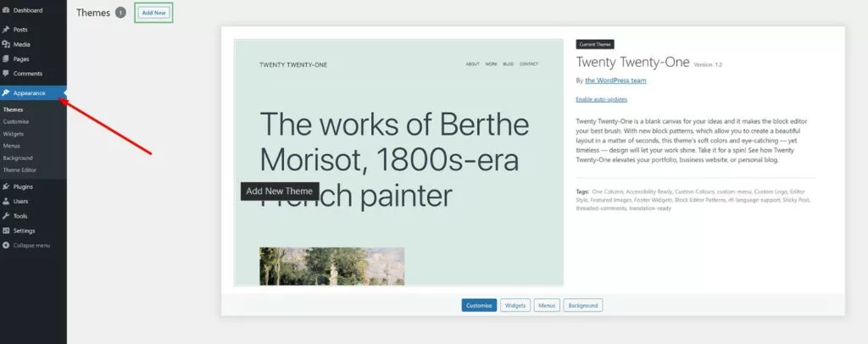Viewport: 868px width, 344px height.
Task: Click WORK in the theme preview navigation
Action: coord(492,64)
